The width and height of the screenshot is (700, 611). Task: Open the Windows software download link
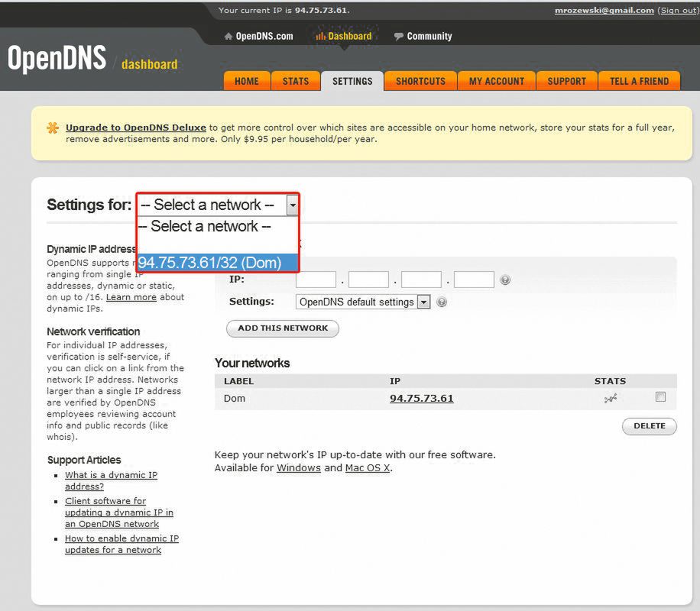[x=299, y=467]
